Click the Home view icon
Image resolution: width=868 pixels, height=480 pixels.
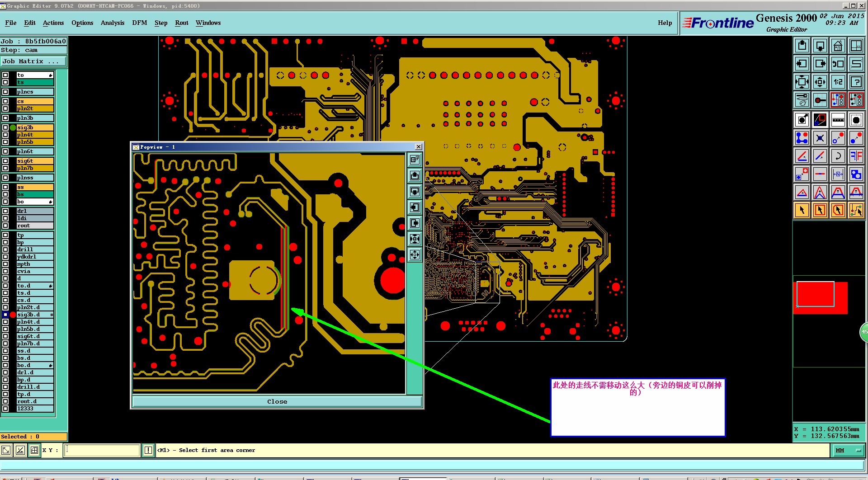[x=838, y=46]
